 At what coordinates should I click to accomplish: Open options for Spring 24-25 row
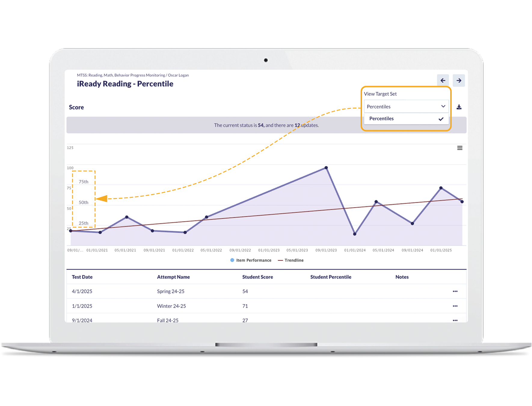(x=455, y=291)
